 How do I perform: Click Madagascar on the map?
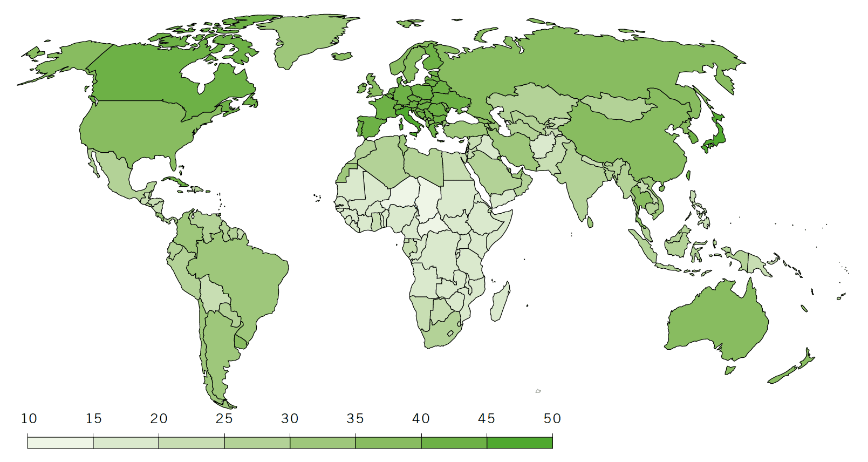[500, 302]
